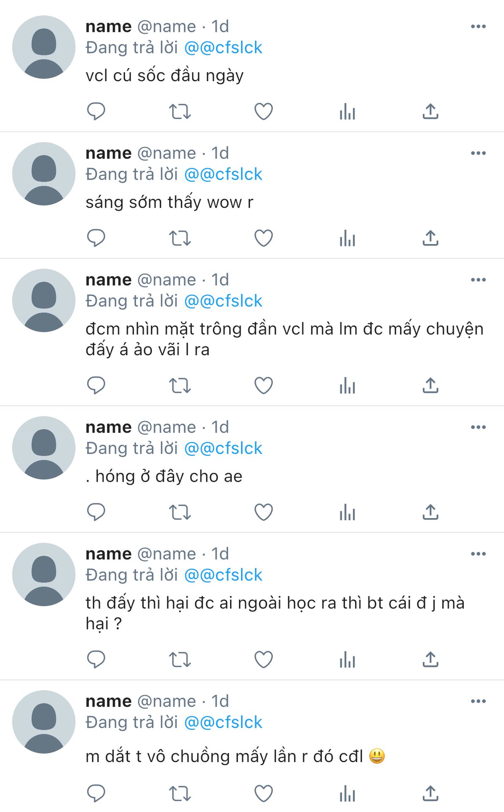504x812 pixels.
Task: Retweet the 'sáng sớm thấy wow r' reply
Action: [x=180, y=238]
